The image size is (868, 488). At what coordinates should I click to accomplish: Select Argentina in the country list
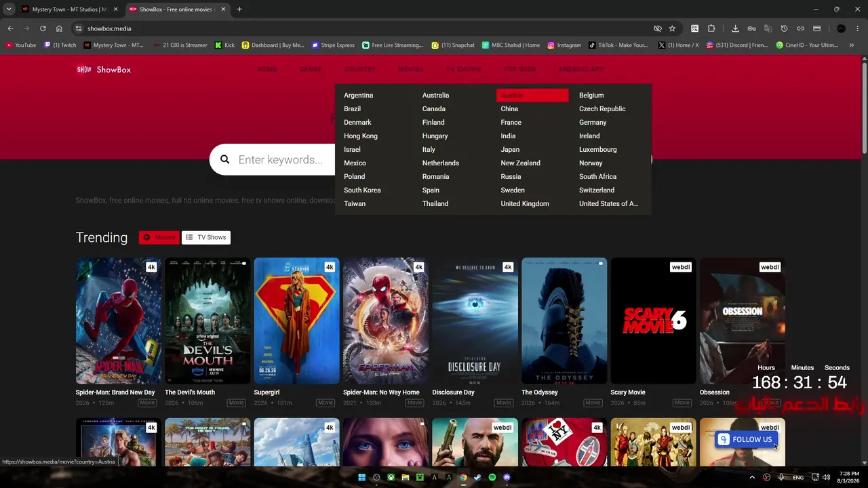click(358, 96)
